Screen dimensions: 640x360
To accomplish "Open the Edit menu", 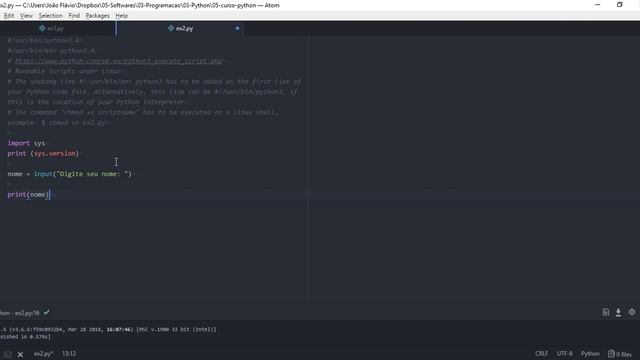I will click(x=9, y=16).
